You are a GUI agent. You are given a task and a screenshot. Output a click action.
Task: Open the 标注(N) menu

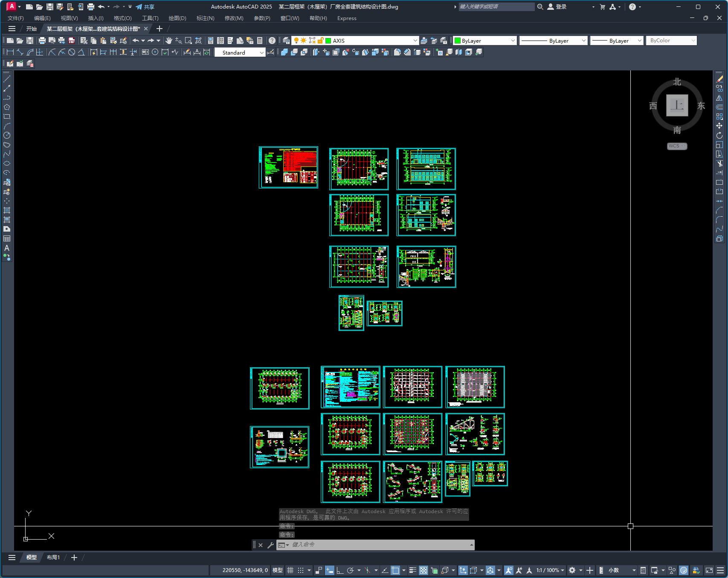point(205,18)
